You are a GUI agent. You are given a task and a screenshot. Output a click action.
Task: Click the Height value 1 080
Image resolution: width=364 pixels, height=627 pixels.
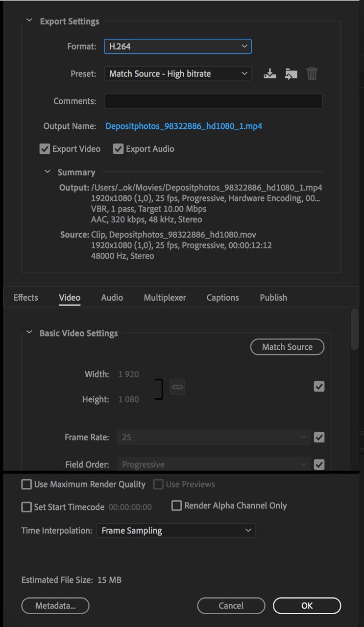[x=129, y=399]
